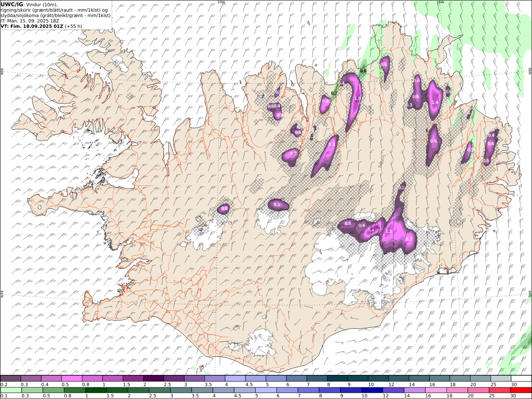
Task: Select the '1.5' label under the upper legend
Action: point(126,384)
